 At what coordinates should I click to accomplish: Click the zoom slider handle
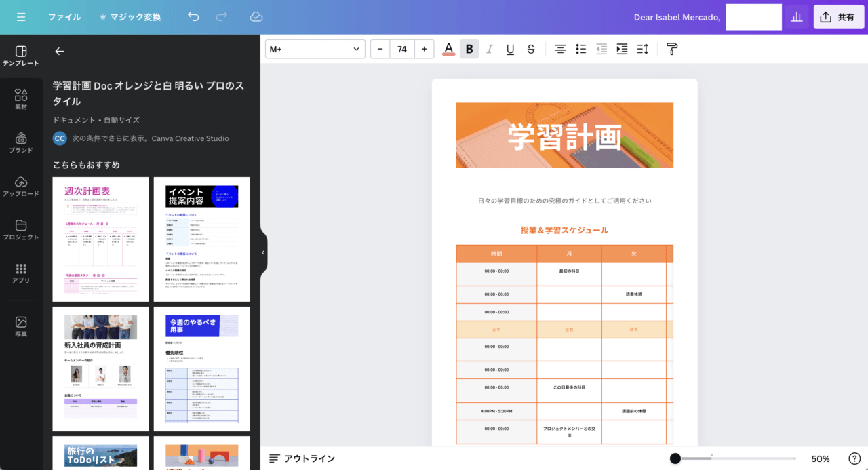tap(675, 458)
